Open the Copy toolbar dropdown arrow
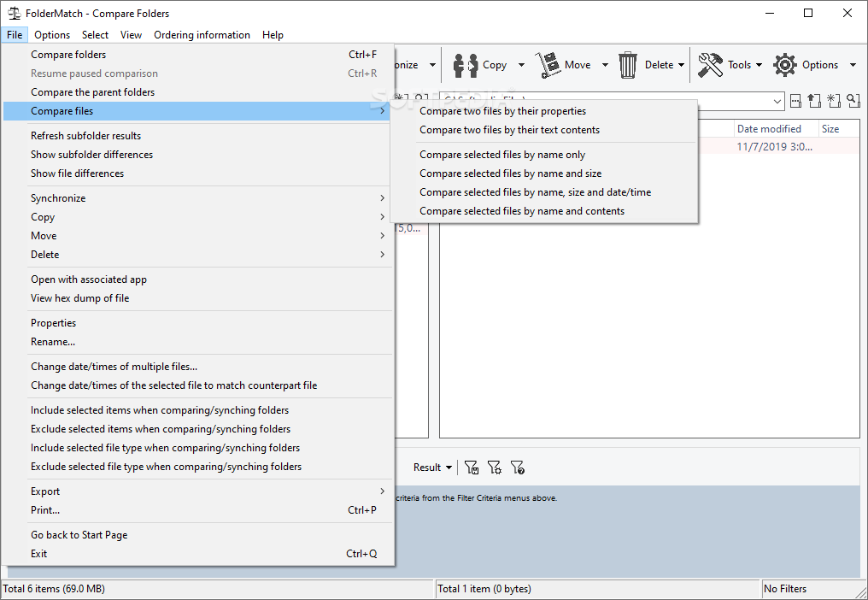Viewport: 868px width, 600px height. pyautogui.click(x=521, y=65)
